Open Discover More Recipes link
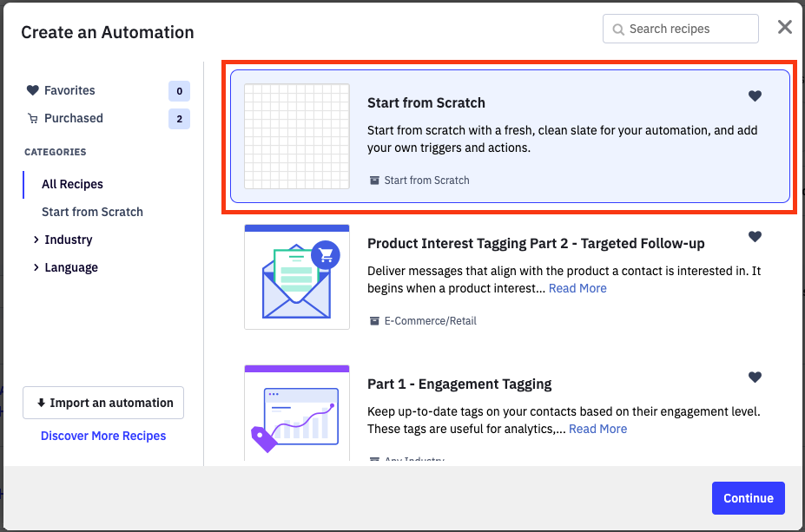 [103, 436]
